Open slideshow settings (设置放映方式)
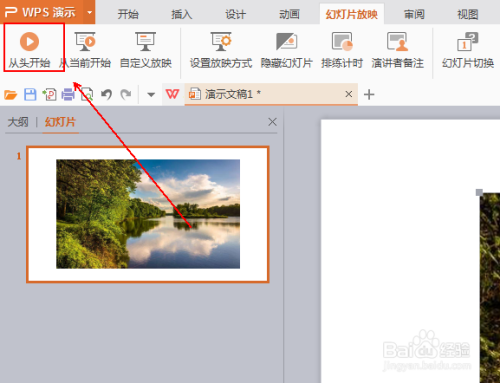500x383 pixels. point(221,49)
